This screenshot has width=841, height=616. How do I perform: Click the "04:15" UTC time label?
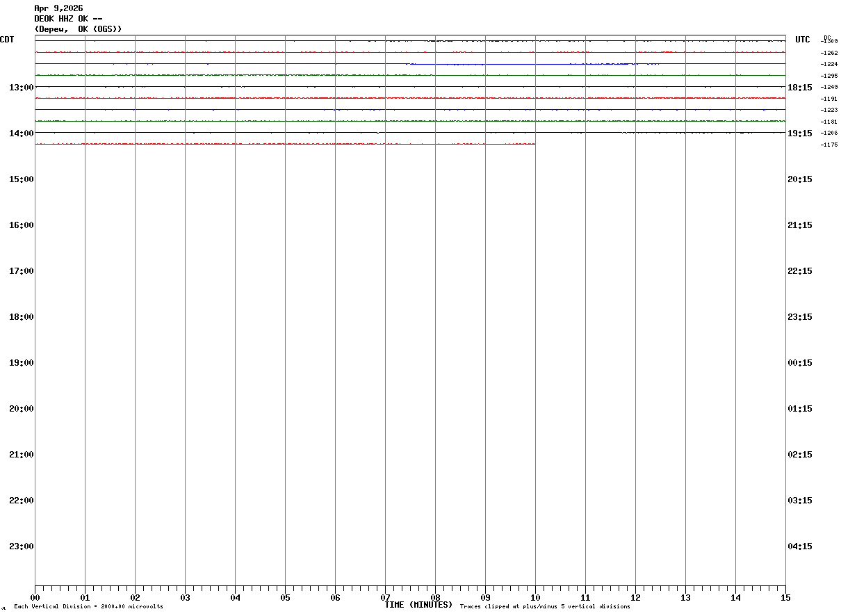(x=800, y=546)
